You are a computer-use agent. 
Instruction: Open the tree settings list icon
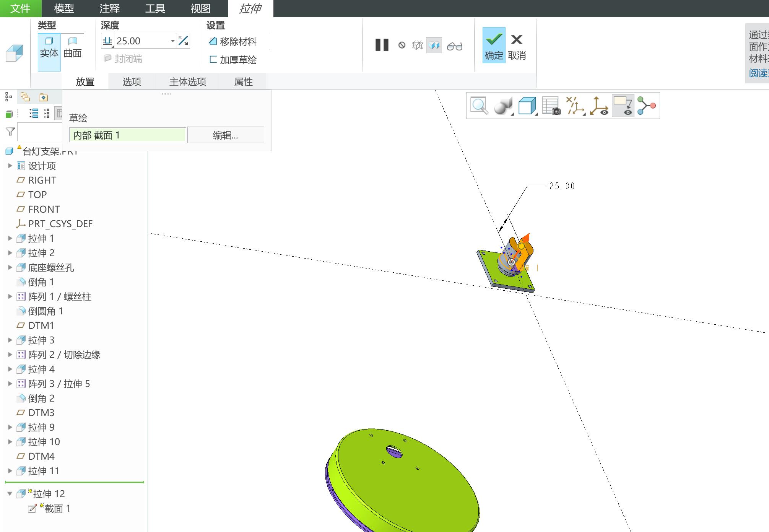[34, 113]
